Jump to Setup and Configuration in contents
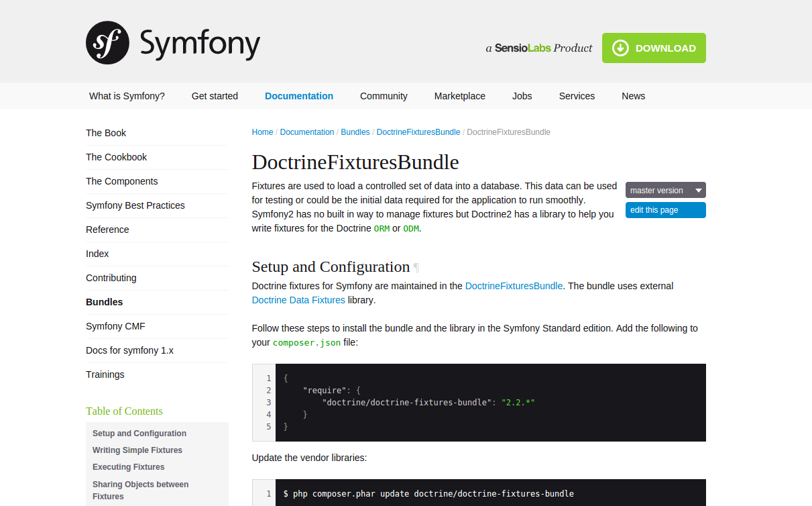This screenshot has width=812, height=506. pos(139,434)
